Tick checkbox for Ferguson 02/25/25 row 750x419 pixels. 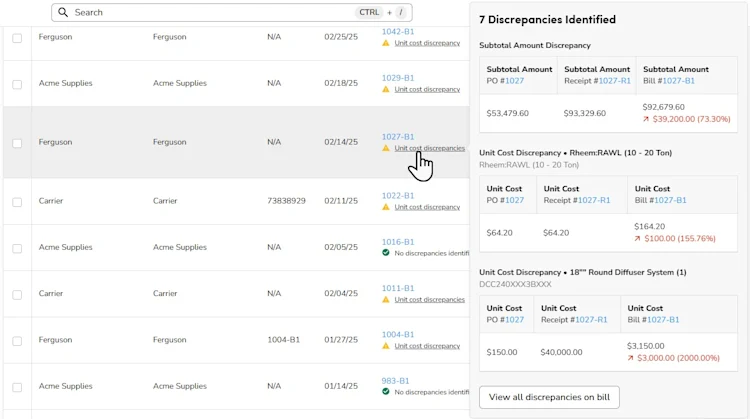click(17, 38)
